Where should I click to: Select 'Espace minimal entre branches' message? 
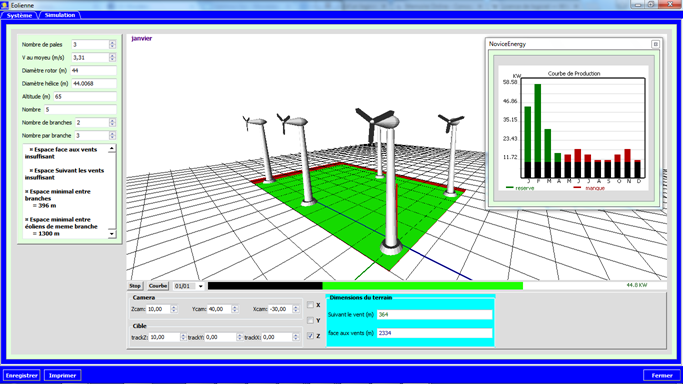[58, 198]
